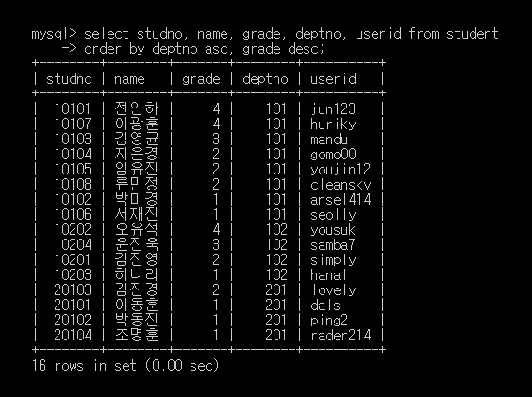Image resolution: width=532 pixels, height=397 pixels.
Task: Select the studno value 10104
Action: [73, 154]
